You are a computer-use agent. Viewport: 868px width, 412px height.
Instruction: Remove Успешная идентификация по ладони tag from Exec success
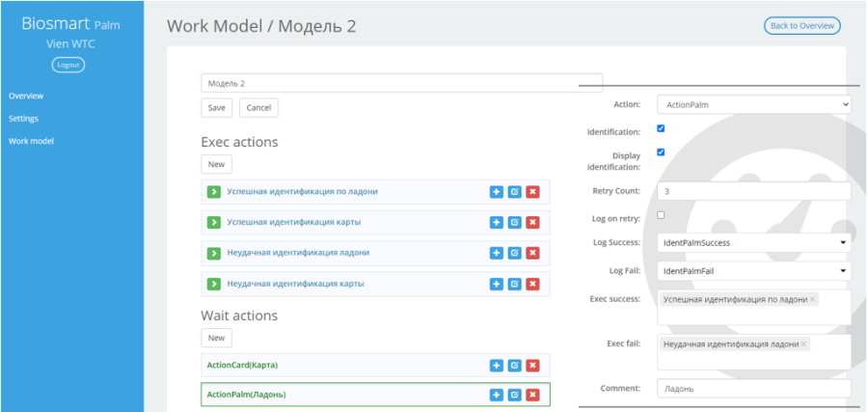tap(812, 299)
